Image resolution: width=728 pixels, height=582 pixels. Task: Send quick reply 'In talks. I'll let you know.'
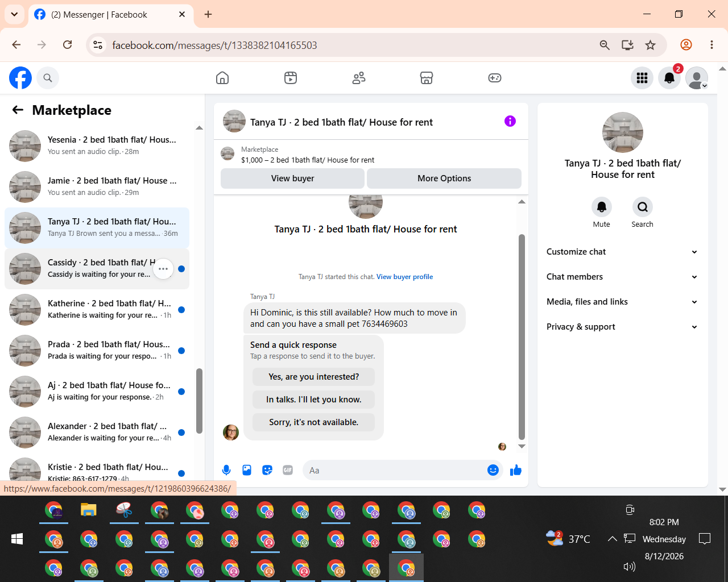[x=314, y=400]
